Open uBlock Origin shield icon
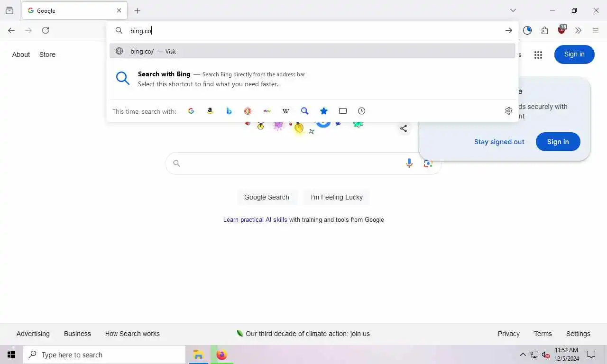Image resolution: width=607 pixels, height=364 pixels. click(562, 30)
